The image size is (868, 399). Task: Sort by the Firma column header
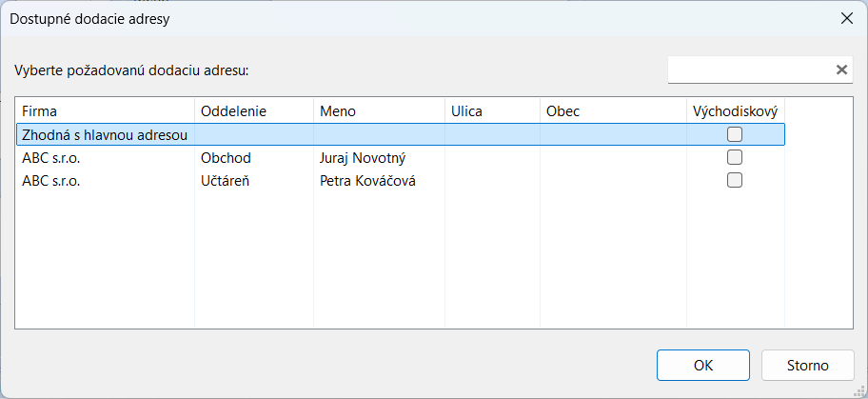[105, 111]
